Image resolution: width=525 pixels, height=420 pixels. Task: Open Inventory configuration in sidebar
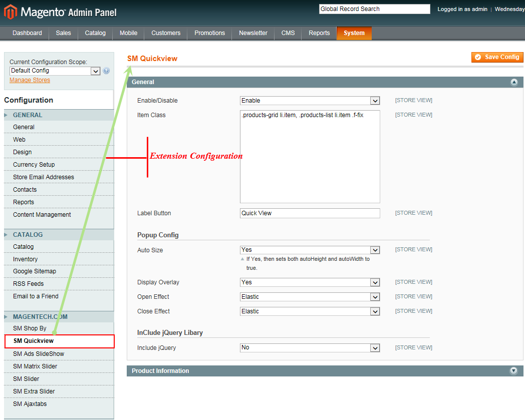(59, 259)
